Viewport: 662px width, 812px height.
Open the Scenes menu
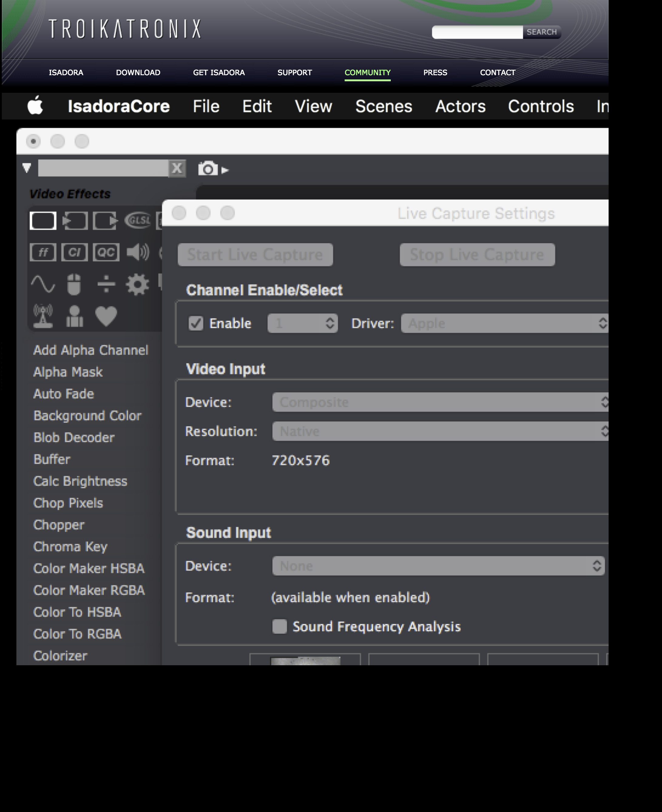tap(383, 106)
